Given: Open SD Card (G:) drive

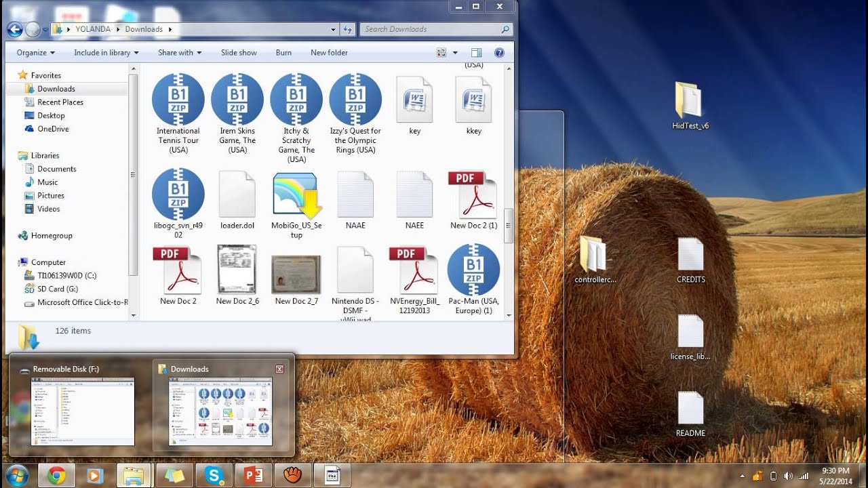Looking at the screenshot, I should click(x=58, y=289).
